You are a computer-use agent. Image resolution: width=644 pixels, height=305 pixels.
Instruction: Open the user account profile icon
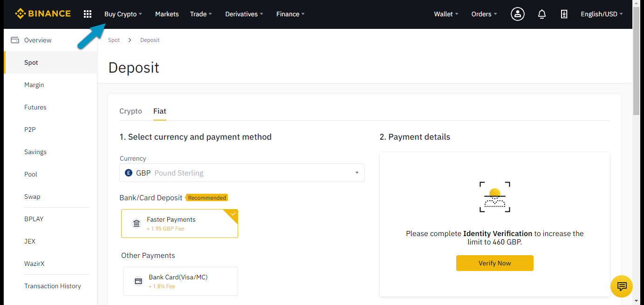click(518, 14)
